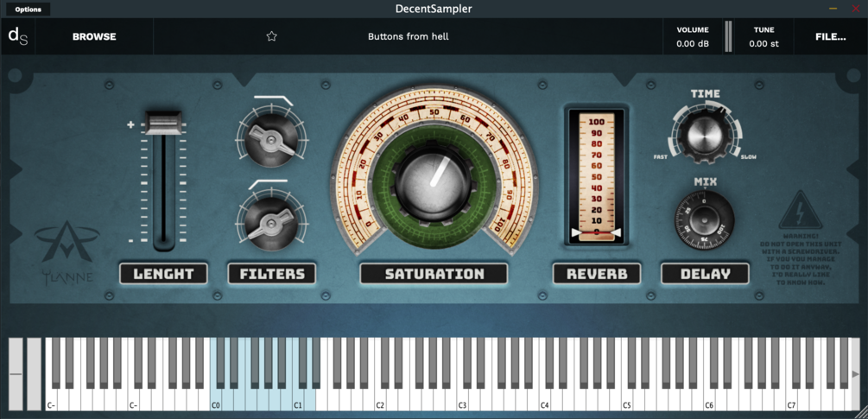The width and height of the screenshot is (868, 419).
Task: Play the C5 key on keyboard
Action: [x=627, y=401]
